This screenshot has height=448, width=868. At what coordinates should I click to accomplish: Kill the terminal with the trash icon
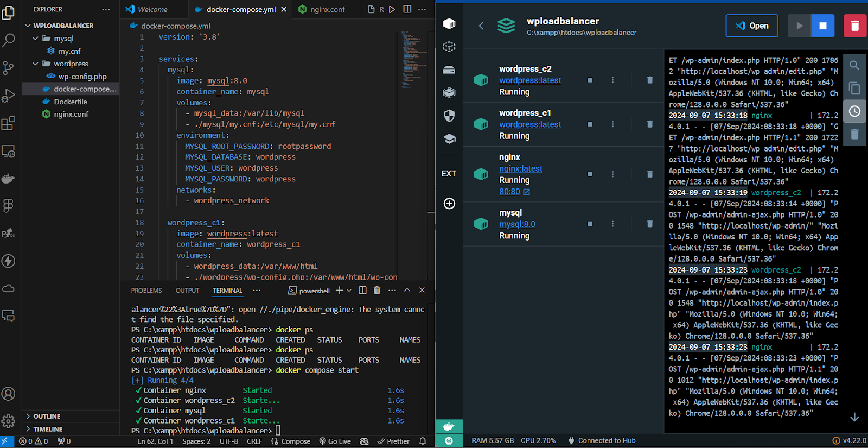click(377, 290)
